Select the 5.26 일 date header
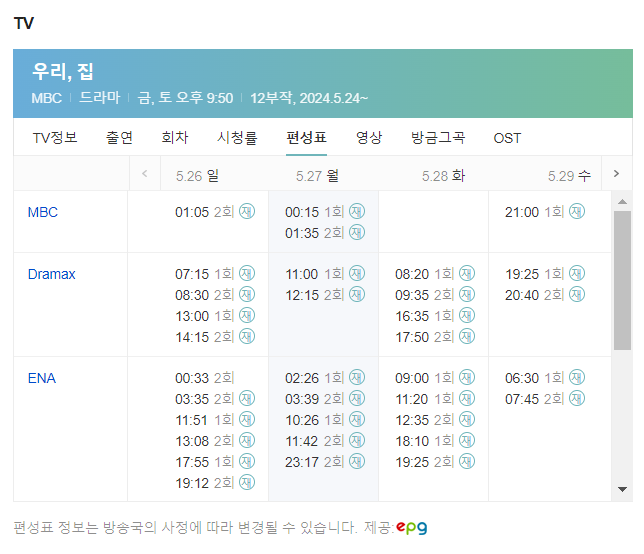 tap(197, 176)
